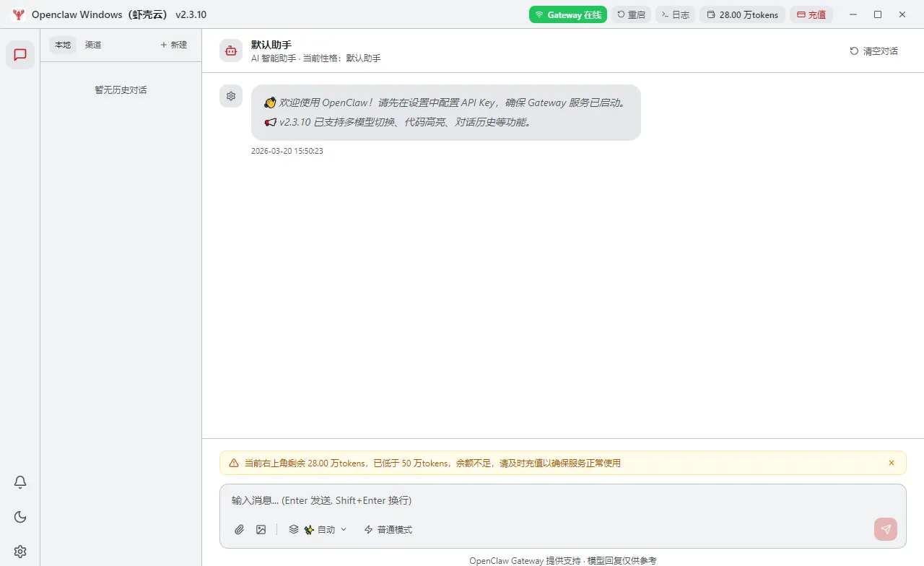Close the Openclaw window

point(902,14)
